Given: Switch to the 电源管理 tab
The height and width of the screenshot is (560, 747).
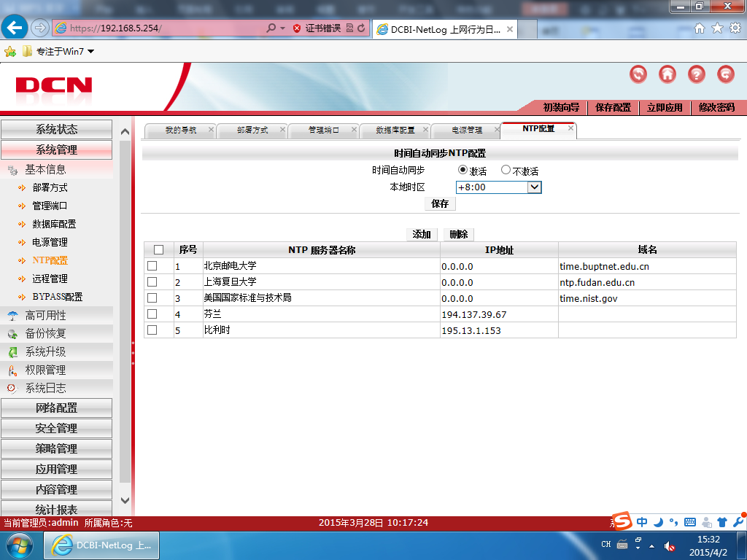Looking at the screenshot, I should (466, 130).
